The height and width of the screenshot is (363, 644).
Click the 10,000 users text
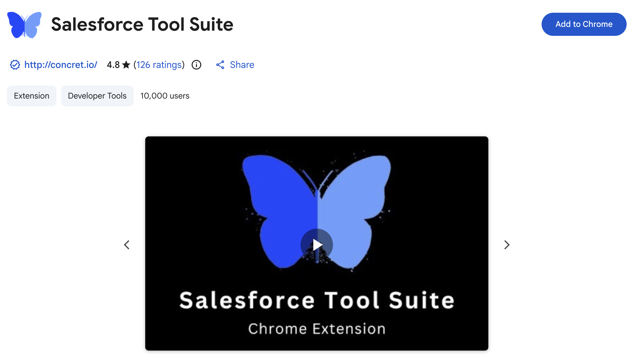(x=165, y=96)
